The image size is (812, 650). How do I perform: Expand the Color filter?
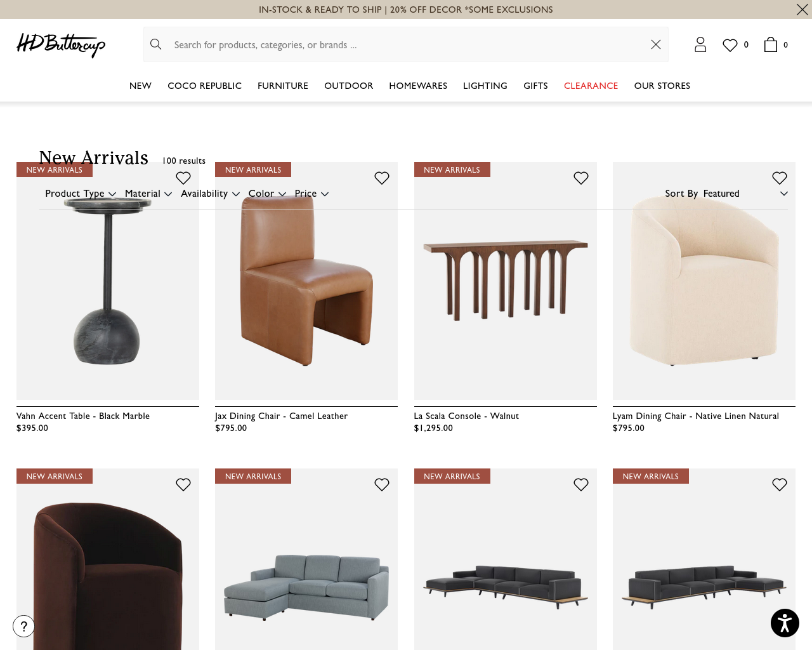point(267,194)
